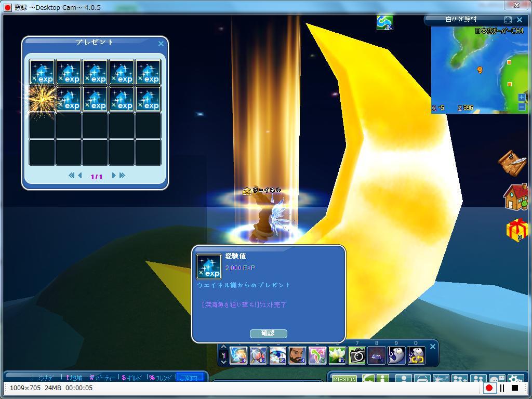Click the eye skill icon in hotbar
The height and width of the screenshot is (399, 532).
pos(278,355)
